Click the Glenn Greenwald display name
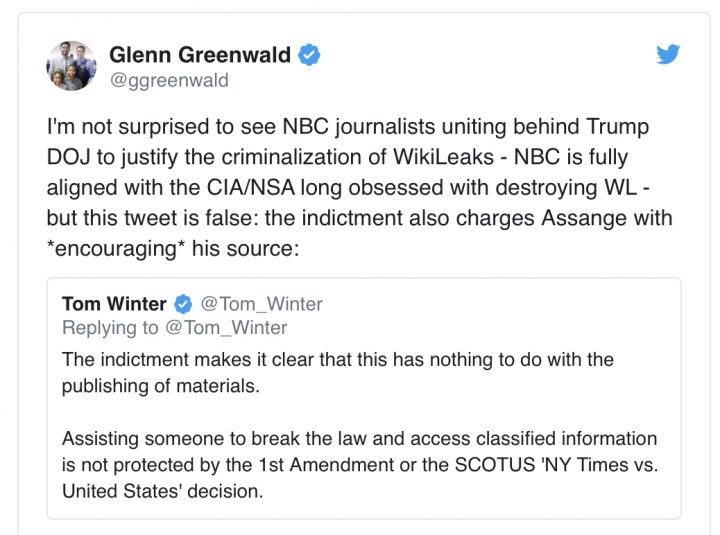This screenshot has width=720, height=535. coord(202,56)
